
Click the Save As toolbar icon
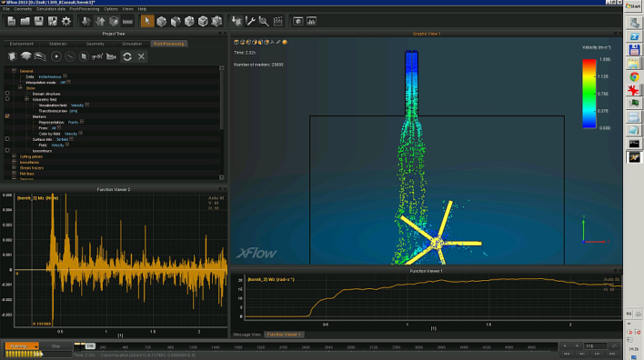[52, 21]
